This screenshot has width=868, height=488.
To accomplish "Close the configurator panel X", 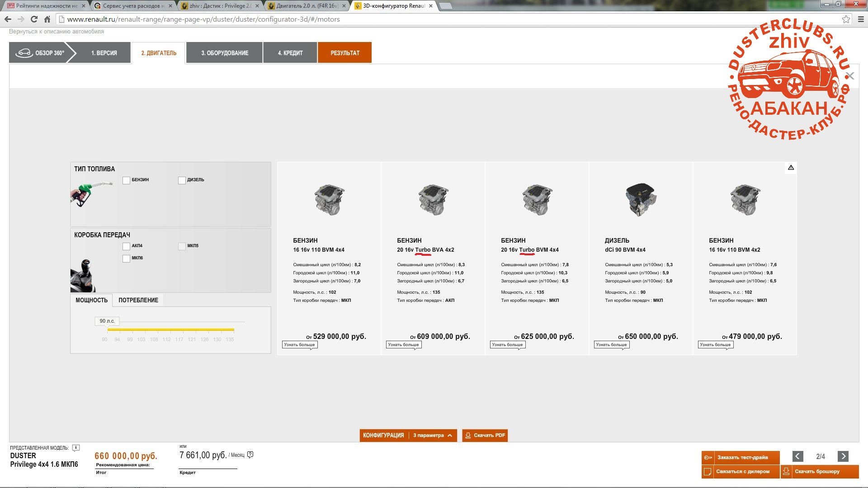I will tap(850, 76).
